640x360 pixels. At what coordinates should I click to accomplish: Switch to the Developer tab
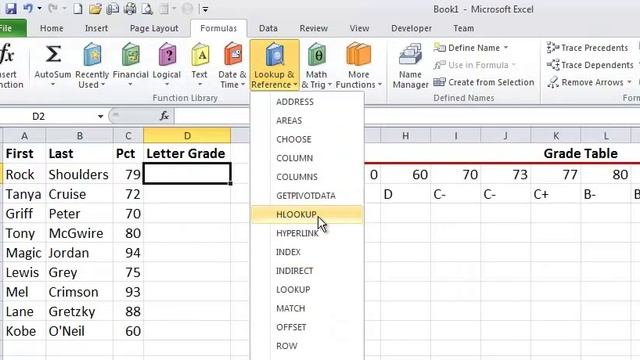coord(411,28)
